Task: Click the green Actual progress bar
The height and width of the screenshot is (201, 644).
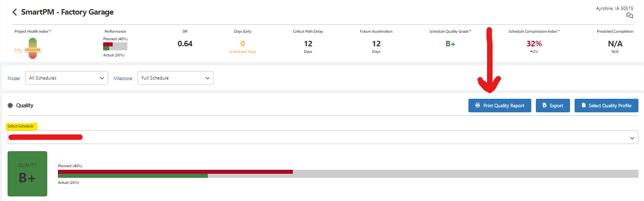Action: tap(133, 176)
